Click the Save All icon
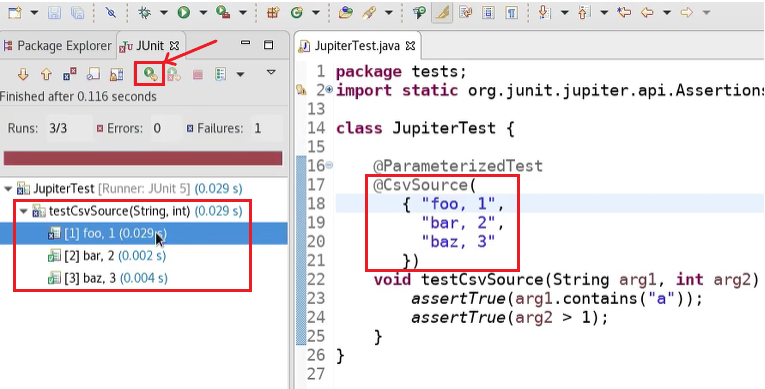 [78, 13]
